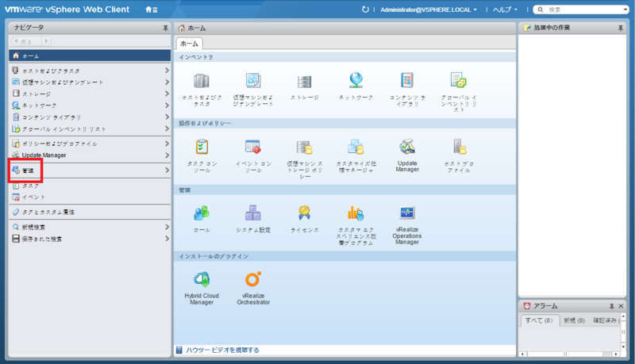Switch to All (0) alarms tab
635x364 pixels.
[539, 320]
